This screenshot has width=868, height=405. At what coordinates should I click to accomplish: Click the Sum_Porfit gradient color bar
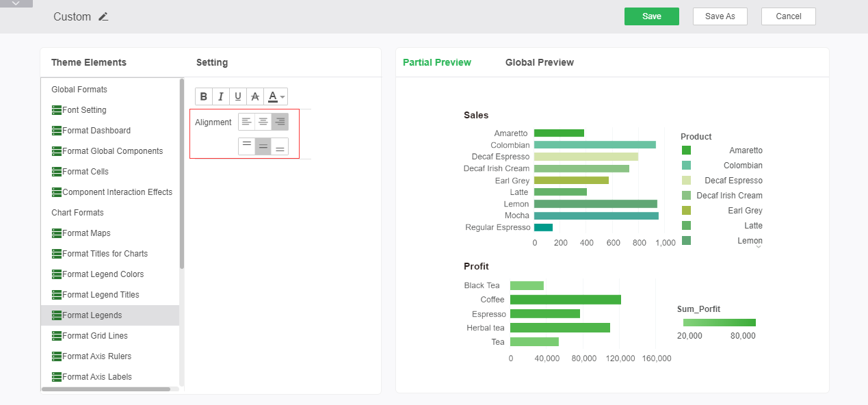click(719, 322)
